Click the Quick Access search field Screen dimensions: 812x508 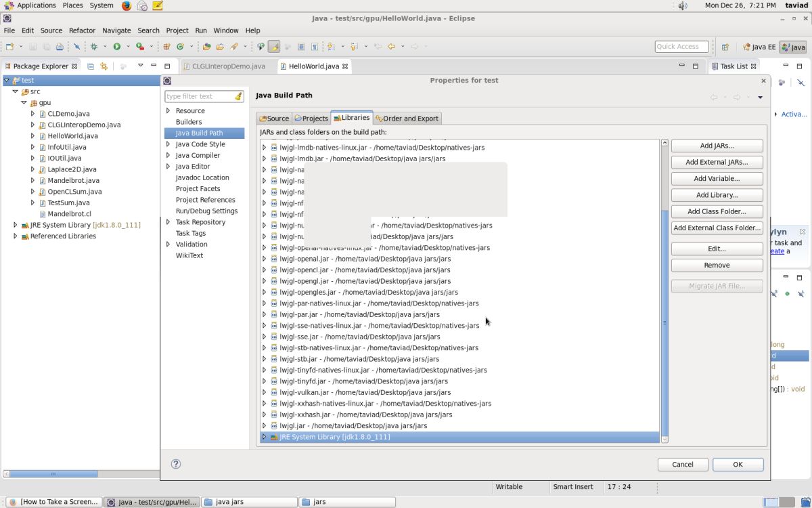681,47
